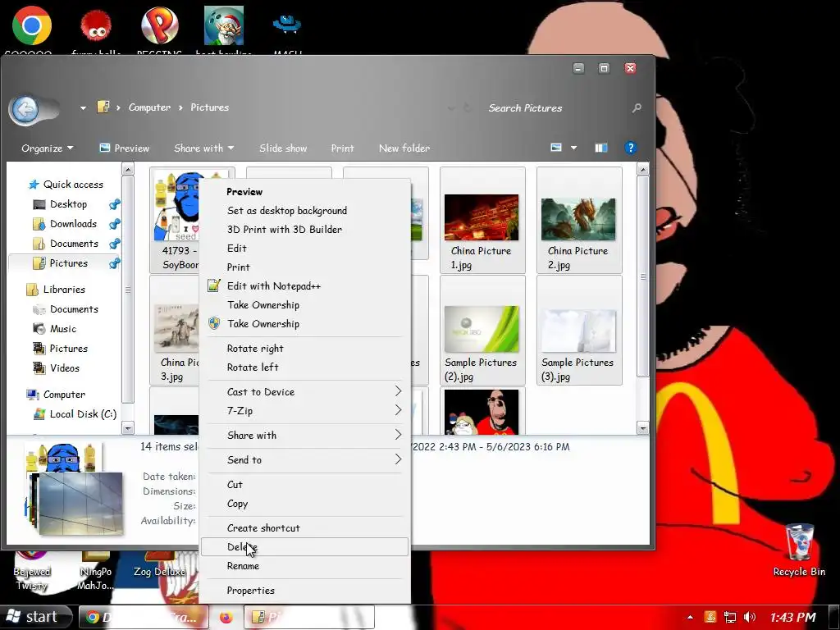Choose Create shortcut
This screenshot has width=840, height=630.
pos(304,527)
